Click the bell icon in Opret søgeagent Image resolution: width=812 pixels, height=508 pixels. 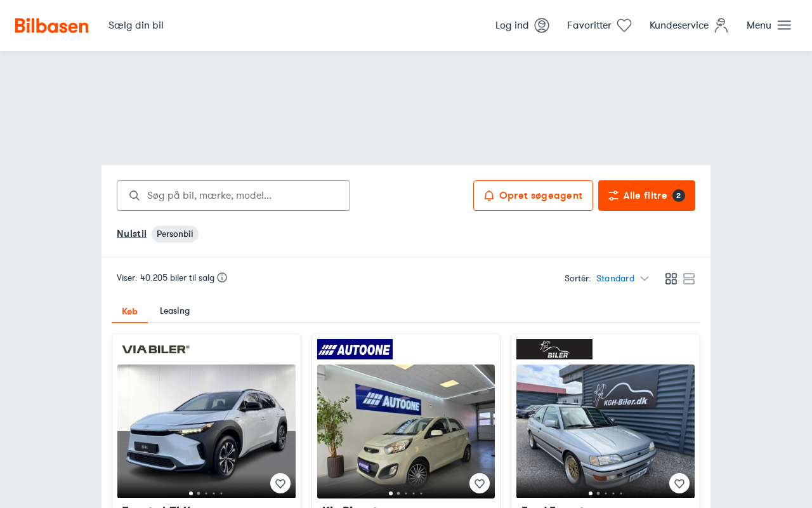pyautogui.click(x=489, y=196)
